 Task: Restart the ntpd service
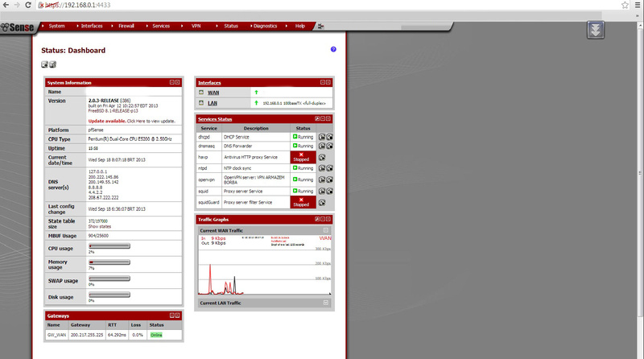(322, 168)
